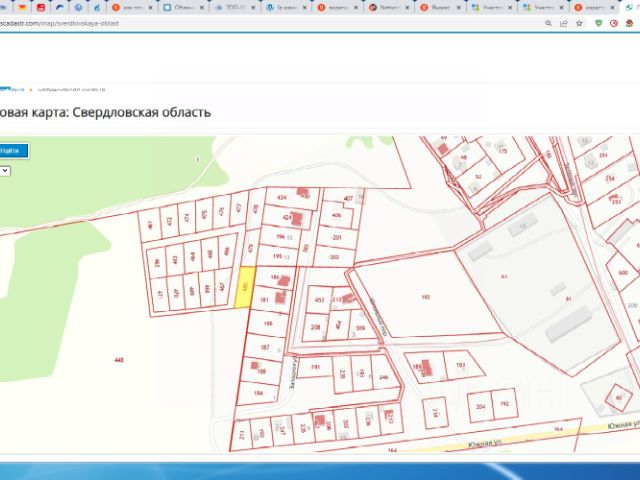This screenshot has height=480, width=640.
Task: Open the red circular extension icon
Action: click(614, 23)
